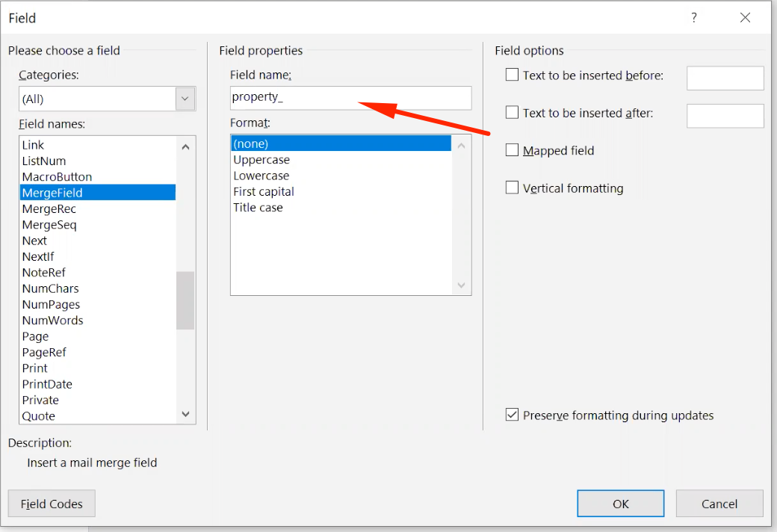Enable Text to be inserted before checkbox

coord(512,75)
